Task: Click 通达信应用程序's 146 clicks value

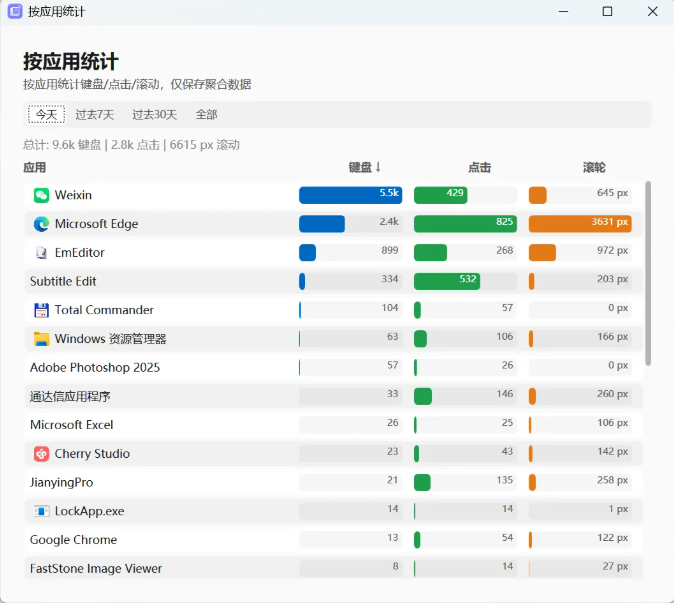Action: [x=505, y=394]
